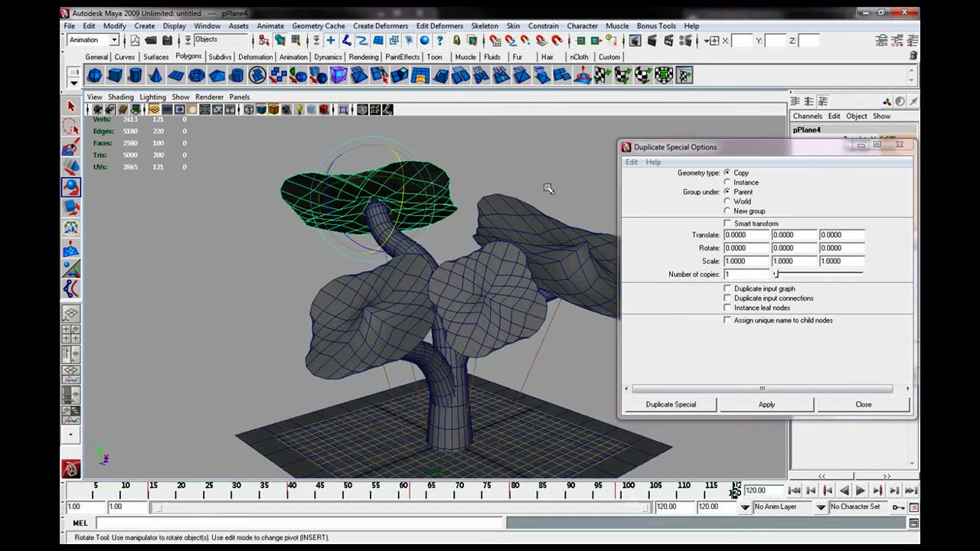
Task: Select World grouping option
Action: (x=727, y=201)
